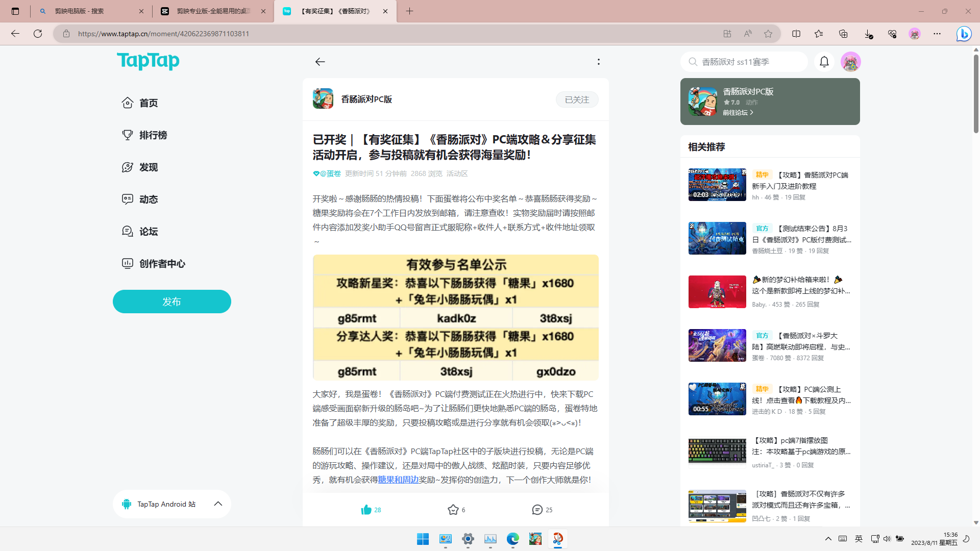Screen dimensions: 980x551
Task: Add this page to browser favorites
Action: (768, 34)
